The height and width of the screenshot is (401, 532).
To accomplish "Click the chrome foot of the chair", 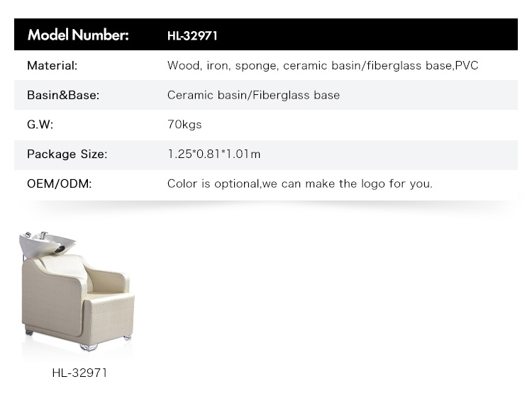I will (x=88, y=347).
